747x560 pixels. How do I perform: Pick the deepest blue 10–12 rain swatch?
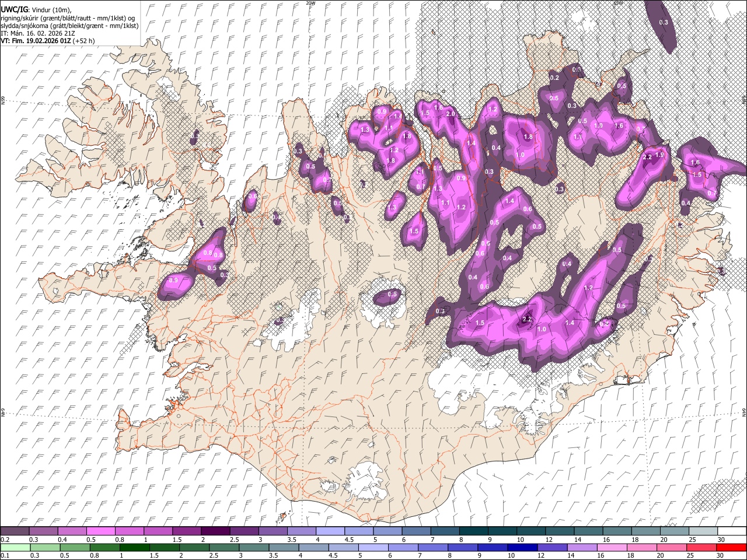(522, 547)
